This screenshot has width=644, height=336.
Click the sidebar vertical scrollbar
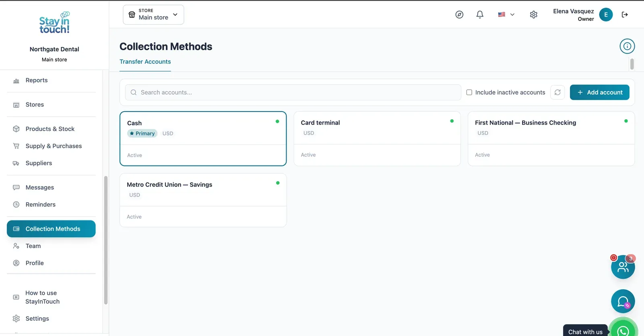(106, 240)
